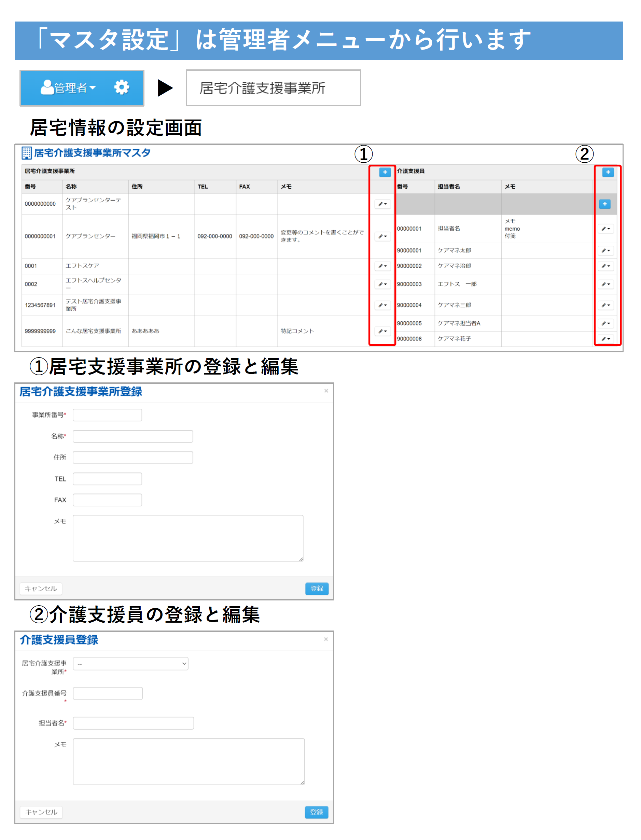This screenshot has width=641, height=840.
Task: Click the 事業所番号 input field
Action: 107,415
